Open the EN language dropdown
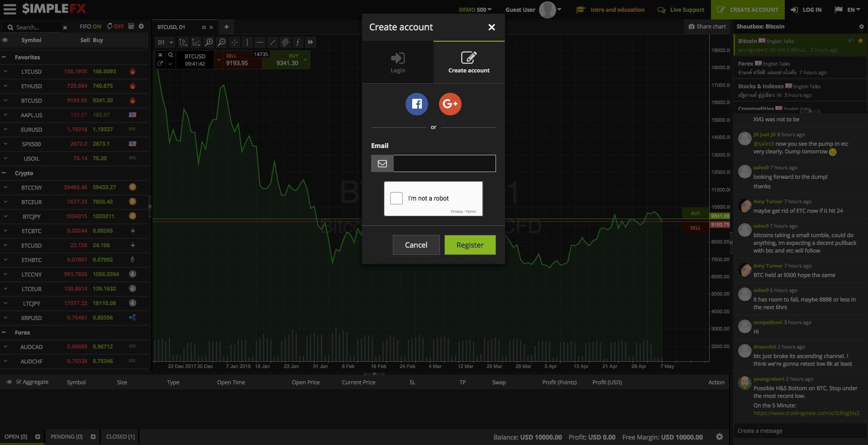This screenshot has height=445, width=868. point(847,10)
